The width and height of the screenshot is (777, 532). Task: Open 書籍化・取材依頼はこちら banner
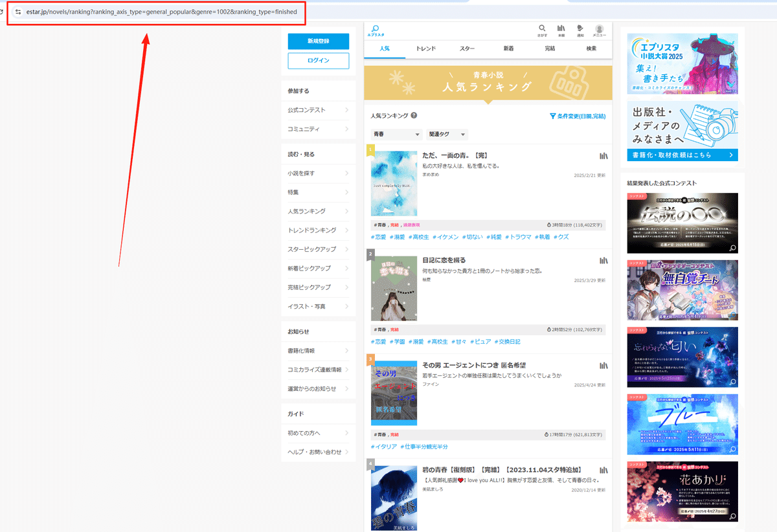click(x=682, y=155)
